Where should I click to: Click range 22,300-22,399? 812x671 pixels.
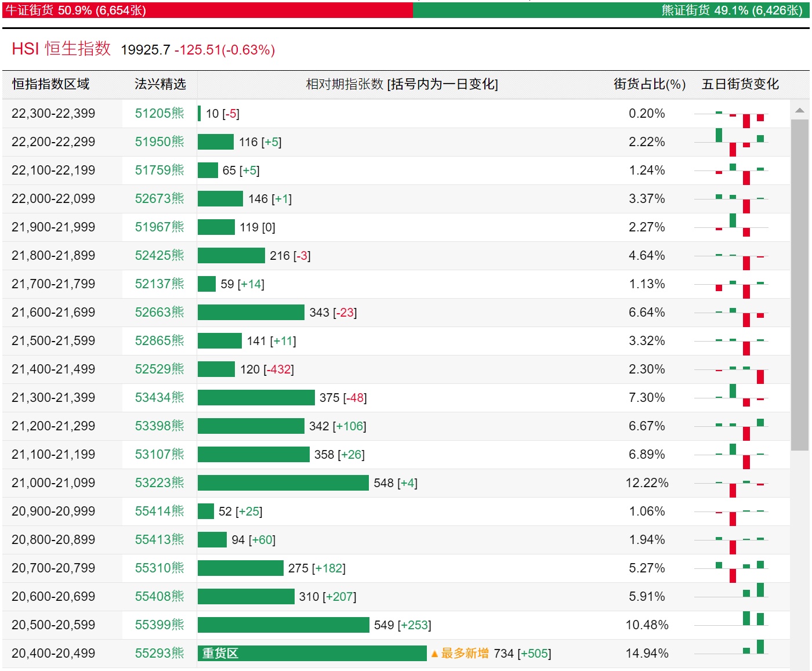point(53,113)
